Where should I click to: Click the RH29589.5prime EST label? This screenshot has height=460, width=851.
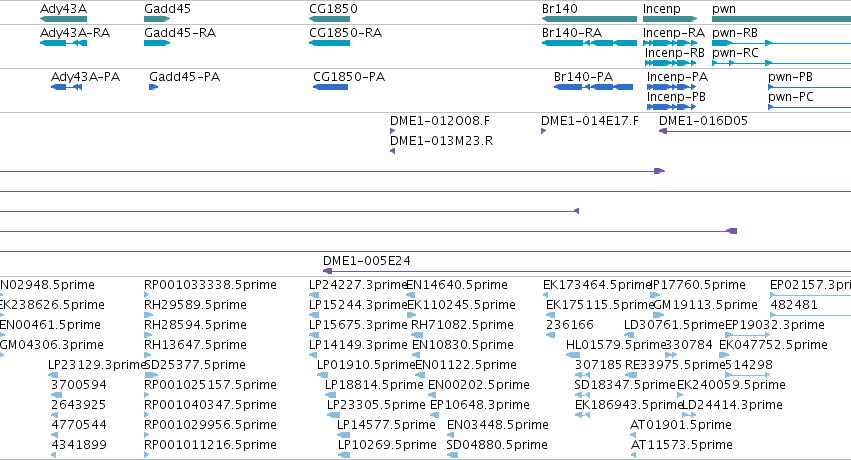[195, 305]
